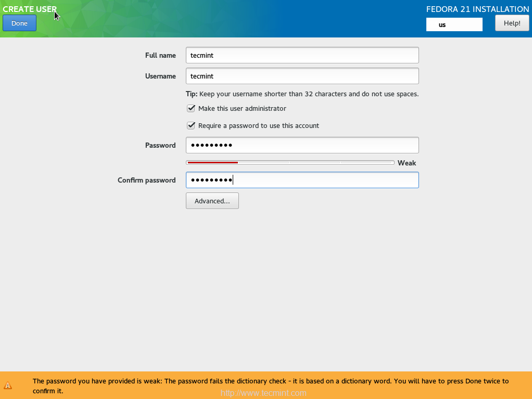Click the password strength bar

tap(290, 163)
